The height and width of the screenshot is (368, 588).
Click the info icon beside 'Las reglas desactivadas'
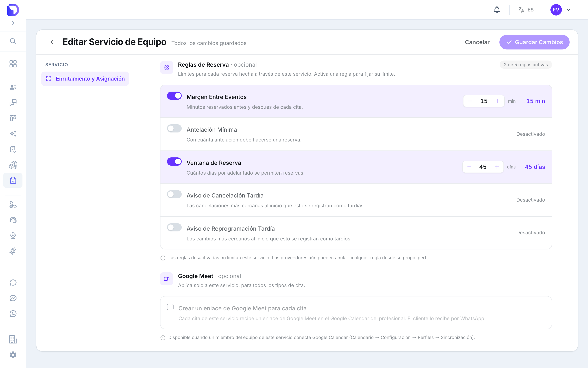(163, 258)
